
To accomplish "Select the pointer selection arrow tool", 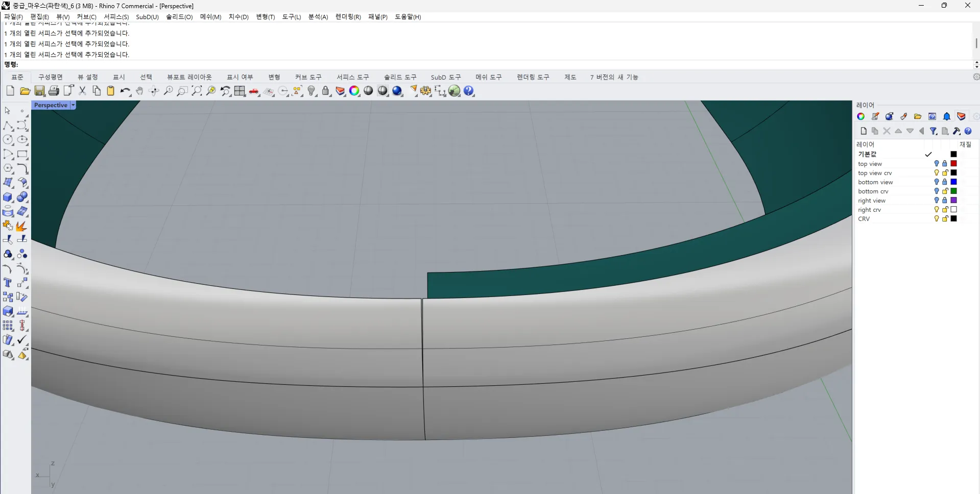I will coord(8,111).
